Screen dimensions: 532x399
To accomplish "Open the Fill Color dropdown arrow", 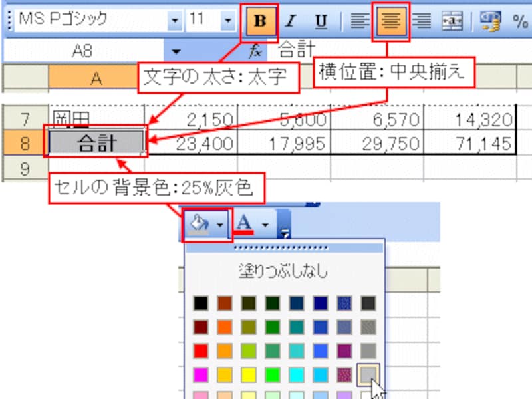I will (221, 225).
